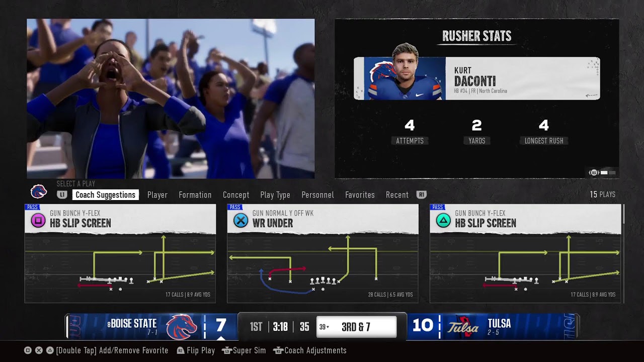The width and height of the screenshot is (644, 362).
Task: Click Flip Play
Action: pyautogui.click(x=201, y=350)
